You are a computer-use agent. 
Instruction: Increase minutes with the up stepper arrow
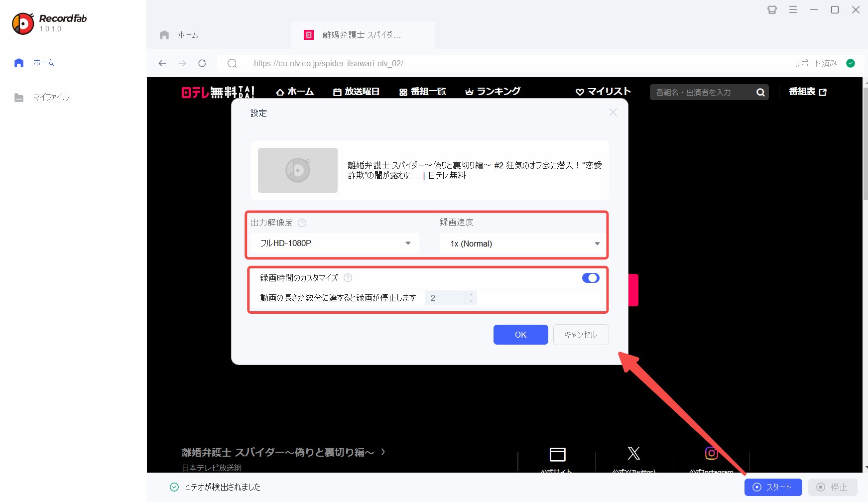pos(471,294)
